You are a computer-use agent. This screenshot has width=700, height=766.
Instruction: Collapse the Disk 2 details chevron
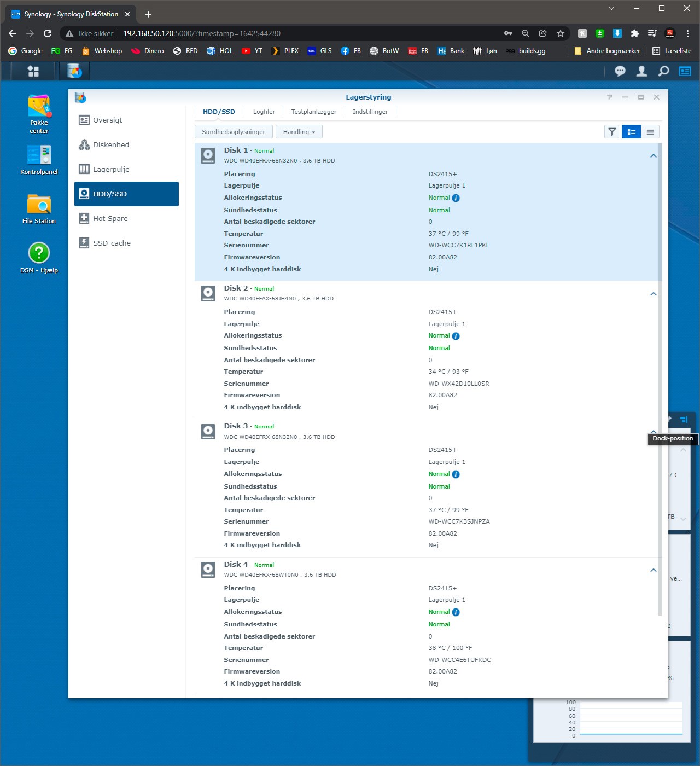[x=653, y=294]
